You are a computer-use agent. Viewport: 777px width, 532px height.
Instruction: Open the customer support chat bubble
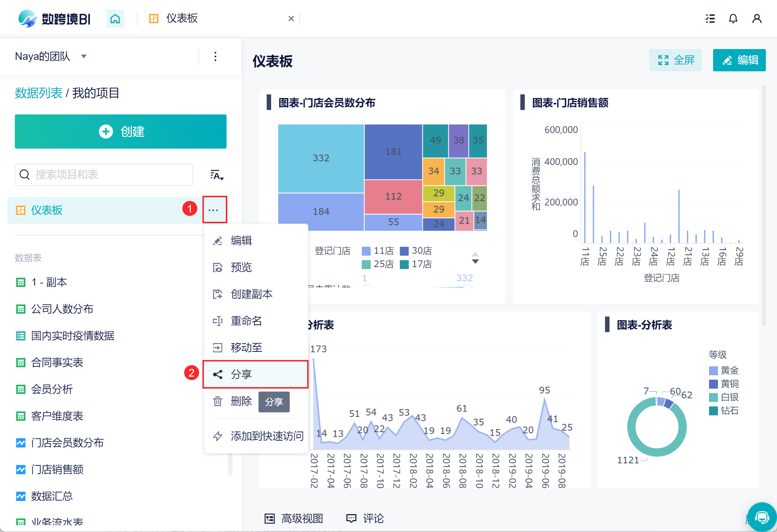[762, 517]
